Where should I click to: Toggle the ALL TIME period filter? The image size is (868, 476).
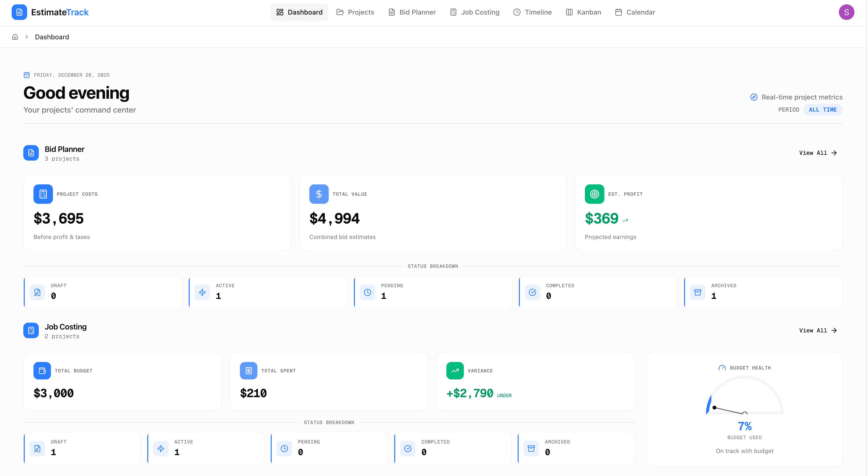[822, 109]
